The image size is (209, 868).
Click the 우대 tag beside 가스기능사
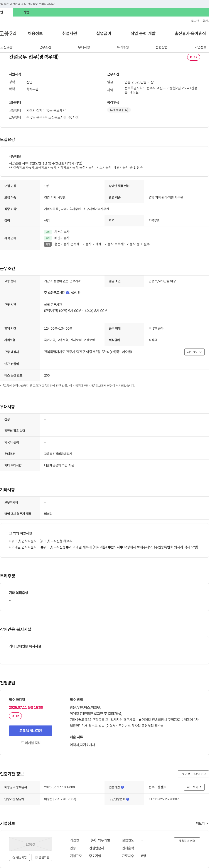pos(48,232)
